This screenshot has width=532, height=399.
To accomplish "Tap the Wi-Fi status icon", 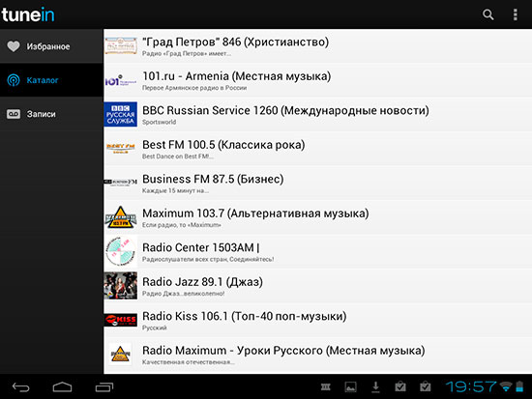I will tap(506, 386).
